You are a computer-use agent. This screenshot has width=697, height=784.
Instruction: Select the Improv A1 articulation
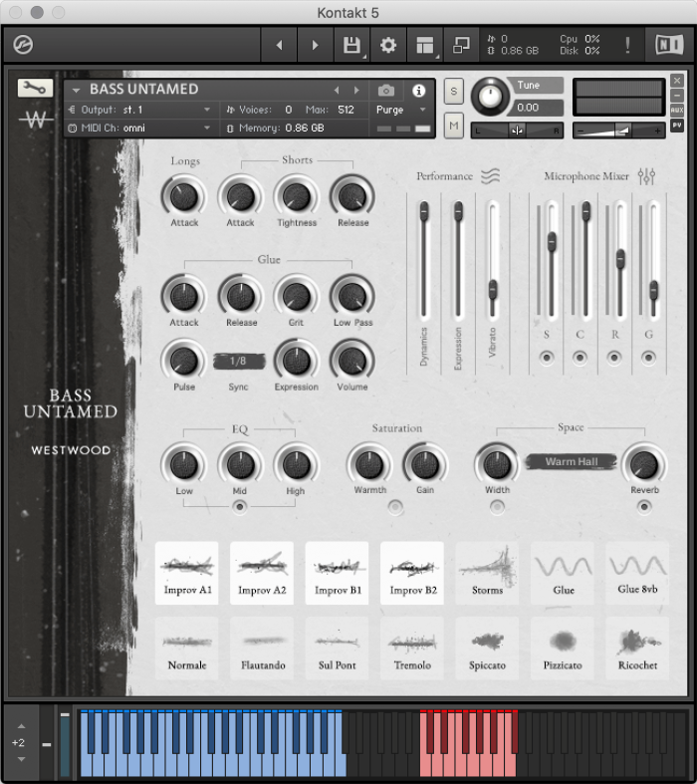(x=187, y=573)
